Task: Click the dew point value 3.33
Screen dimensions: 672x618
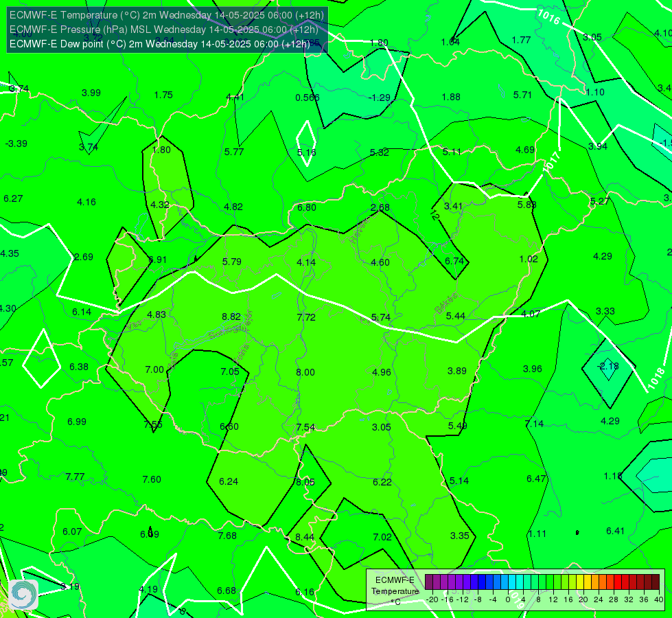Action: [605, 311]
